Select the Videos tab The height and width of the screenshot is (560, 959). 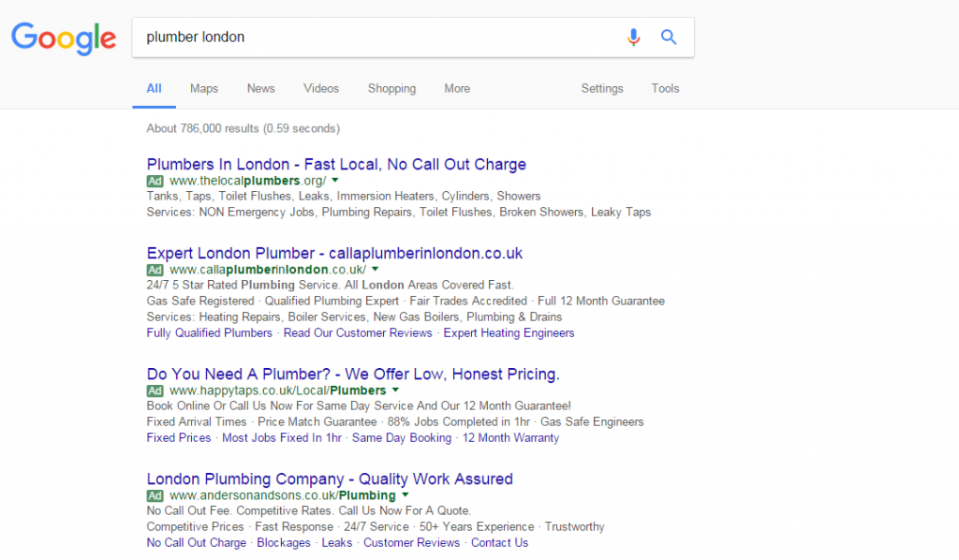coord(321,89)
